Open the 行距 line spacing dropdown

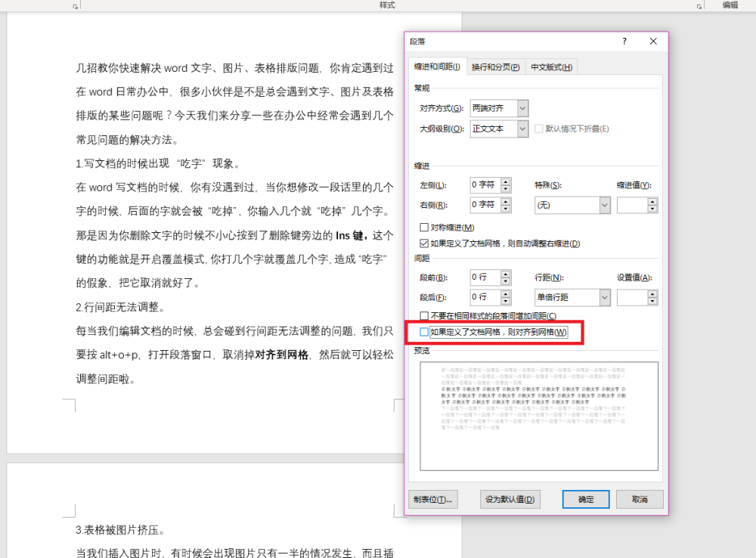[x=605, y=298]
